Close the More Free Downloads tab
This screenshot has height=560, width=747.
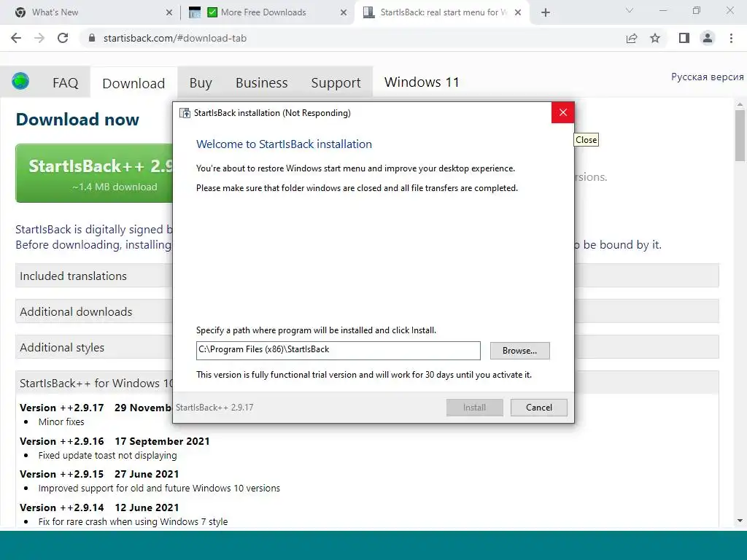[344, 12]
